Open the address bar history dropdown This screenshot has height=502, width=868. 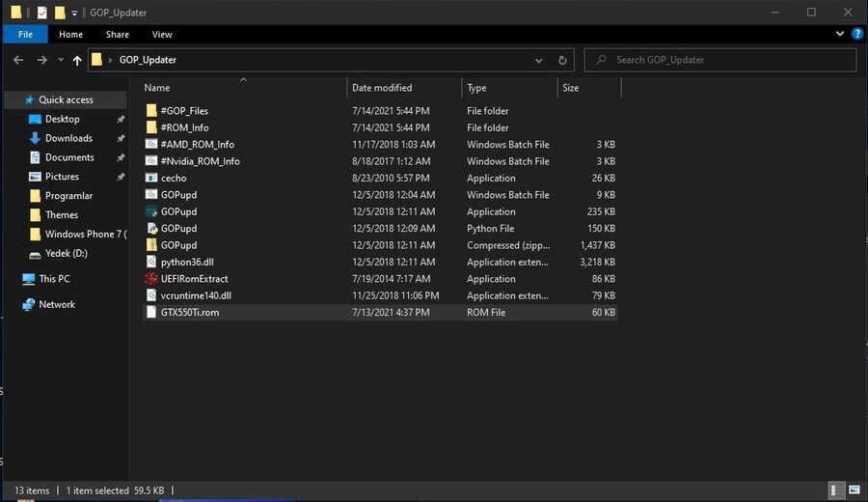tap(539, 60)
